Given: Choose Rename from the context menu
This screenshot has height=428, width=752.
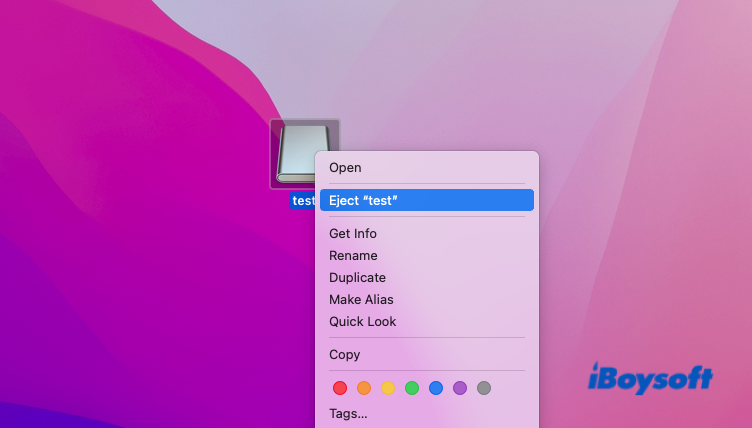Looking at the screenshot, I should pyautogui.click(x=353, y=256).
